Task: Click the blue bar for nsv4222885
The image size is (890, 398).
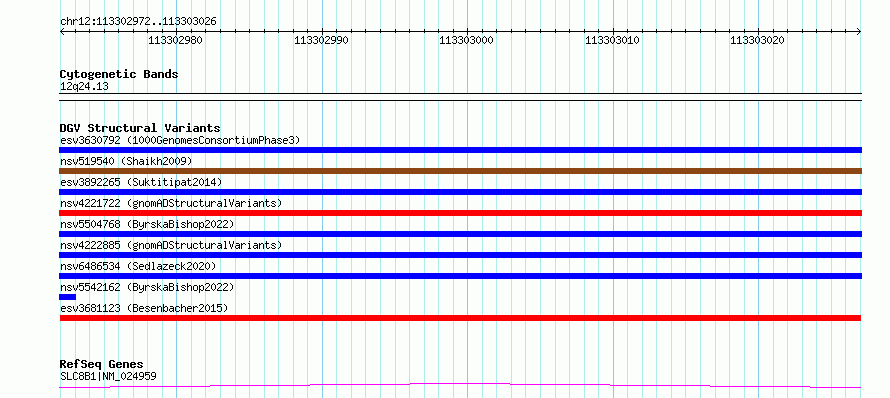Action: [460, 255]
